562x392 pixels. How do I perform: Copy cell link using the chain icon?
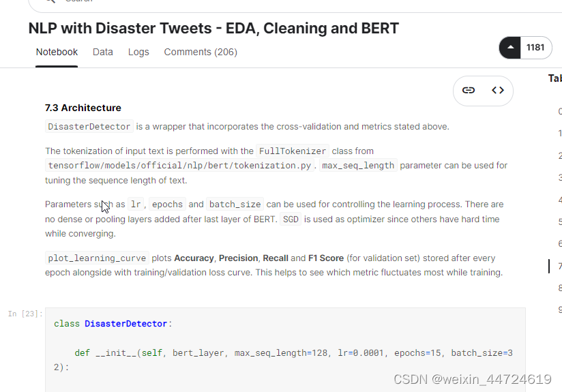click(x=469, y=90)
